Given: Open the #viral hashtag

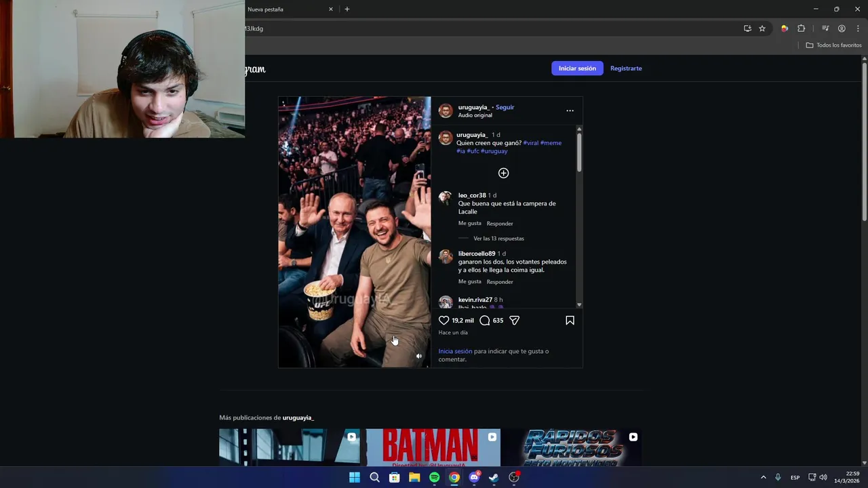Looking at the screenshot, I should pos(531,143).
